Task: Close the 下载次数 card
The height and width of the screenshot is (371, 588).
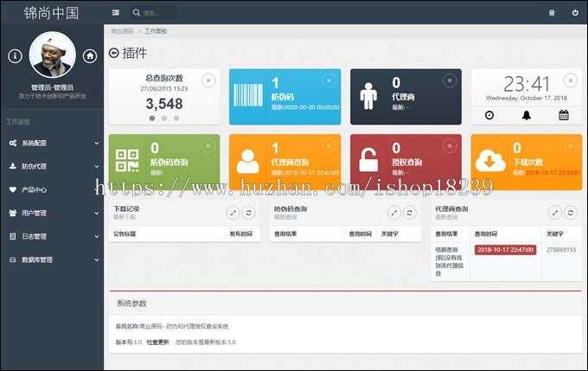Action: pyautogui.click(x=571, y=145)
